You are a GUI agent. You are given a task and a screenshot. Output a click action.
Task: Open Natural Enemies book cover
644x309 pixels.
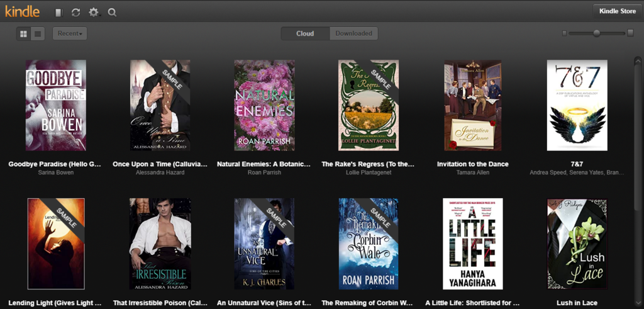pyautogui.click(x=265, y=105)
